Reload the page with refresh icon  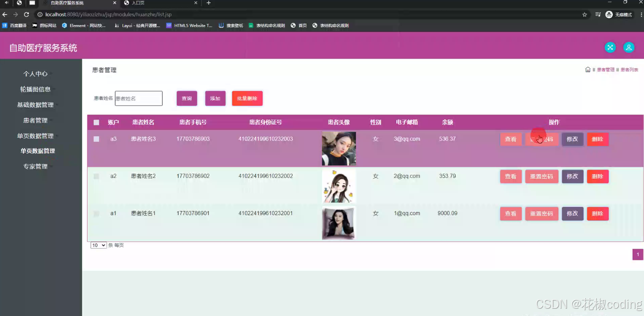tap(26, 15)
